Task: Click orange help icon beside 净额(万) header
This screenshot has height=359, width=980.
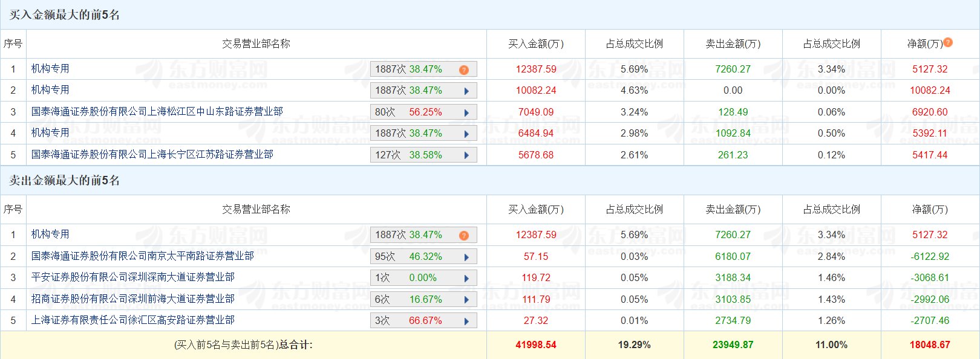Action: click(x=948, y=42)
